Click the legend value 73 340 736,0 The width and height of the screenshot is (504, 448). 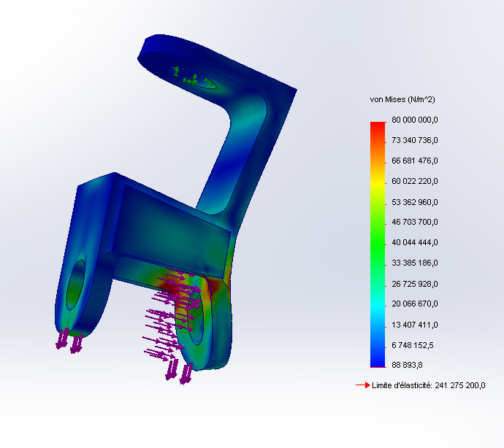(x=415, y=140)
